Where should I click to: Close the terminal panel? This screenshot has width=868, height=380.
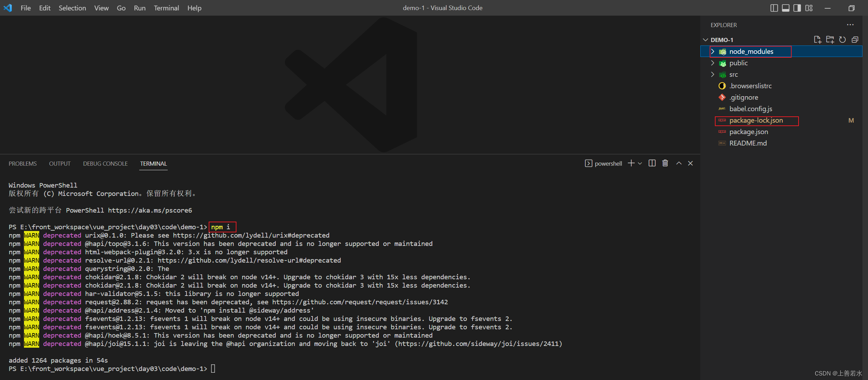691,163
